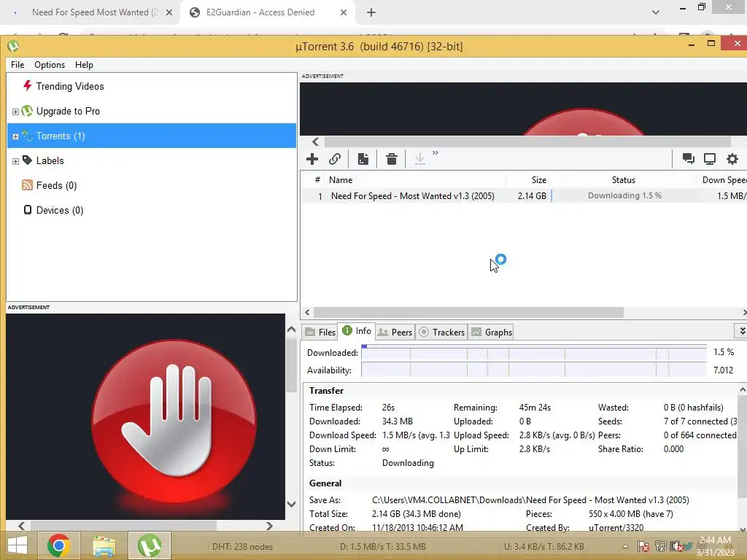The image size is (747, 560).
Task: Expand the Upgrade to Pro tree node
Action: click(x=15, y=112)
